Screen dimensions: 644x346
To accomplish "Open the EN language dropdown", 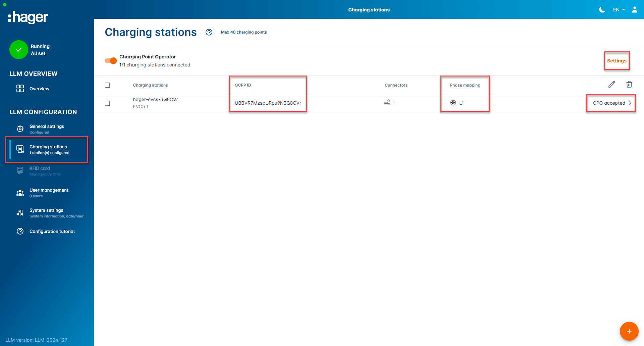I will (x=619, y=10).
